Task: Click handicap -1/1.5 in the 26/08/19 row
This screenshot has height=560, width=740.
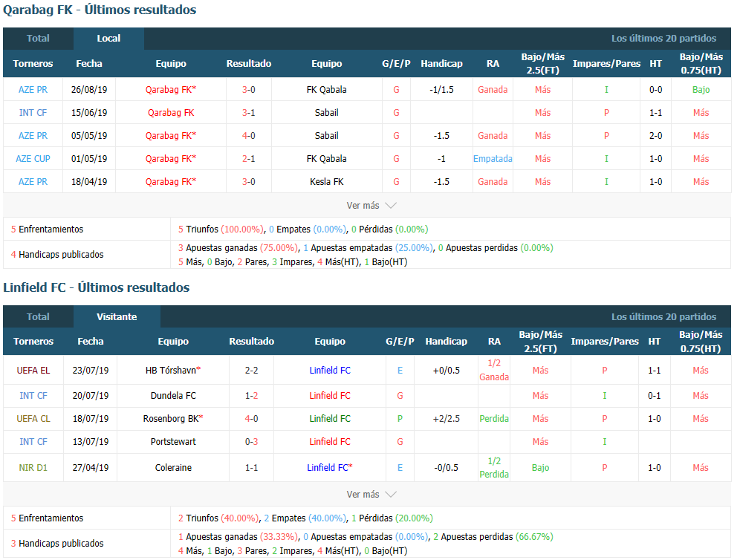Action: point(442,90)
